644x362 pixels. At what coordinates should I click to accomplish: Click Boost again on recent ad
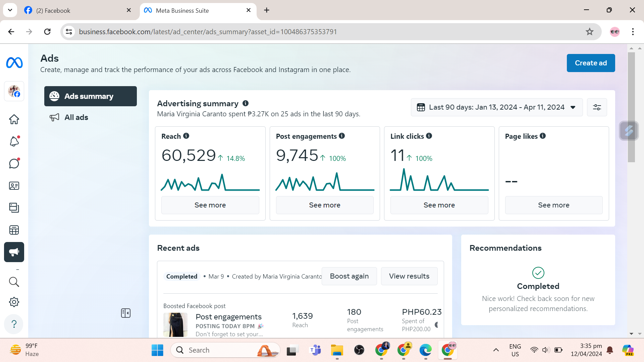[x=349, y=276]
